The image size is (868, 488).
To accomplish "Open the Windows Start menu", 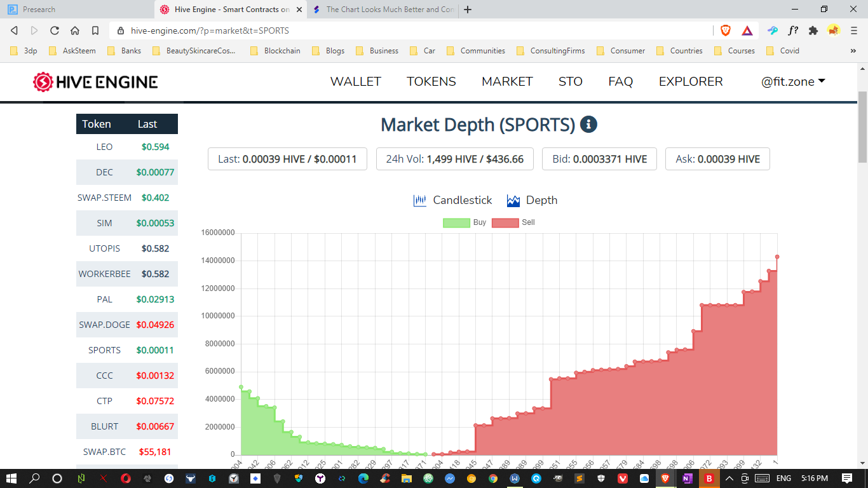I will tap(12, 478).
